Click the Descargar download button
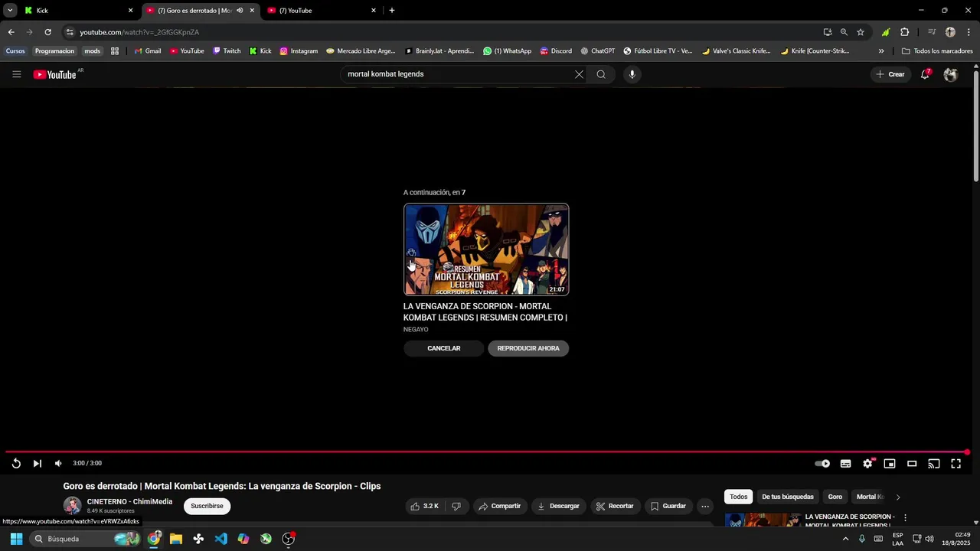The width and height of the screenshot is (980, 551). (x=558, y=506)
